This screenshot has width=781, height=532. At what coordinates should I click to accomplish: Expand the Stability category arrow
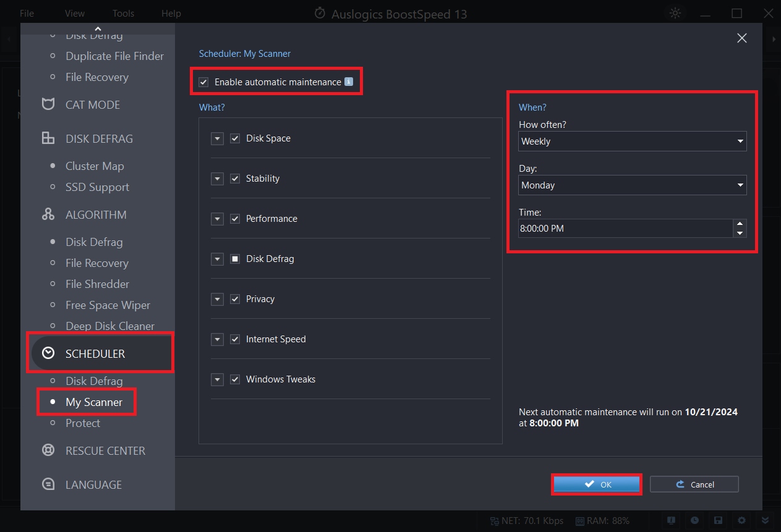217,179
